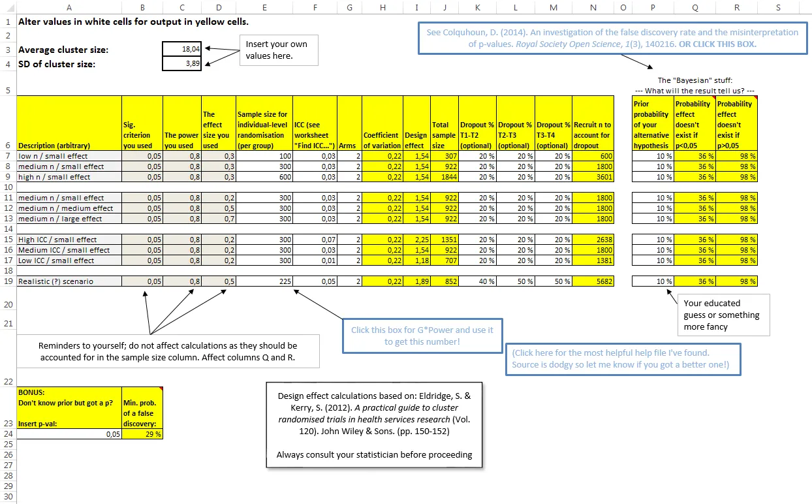Image resolution: width=812 pixels, height=504 pixels.
Task: Select row header 19
Action: [x=8, y=281]
